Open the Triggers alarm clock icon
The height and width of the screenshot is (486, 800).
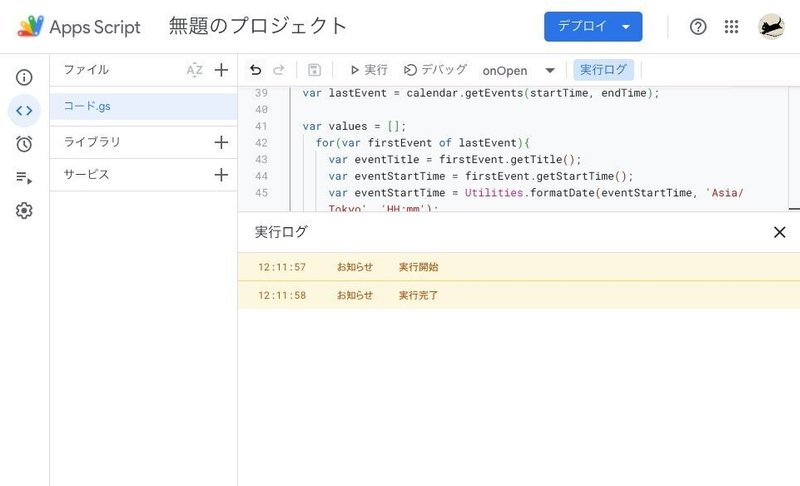point(24,144)
